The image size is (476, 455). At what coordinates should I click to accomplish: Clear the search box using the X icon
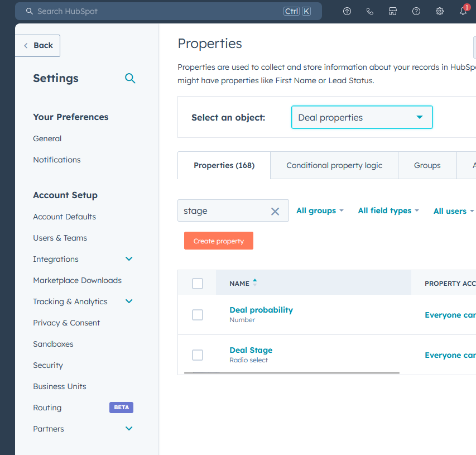pos(275,210)
